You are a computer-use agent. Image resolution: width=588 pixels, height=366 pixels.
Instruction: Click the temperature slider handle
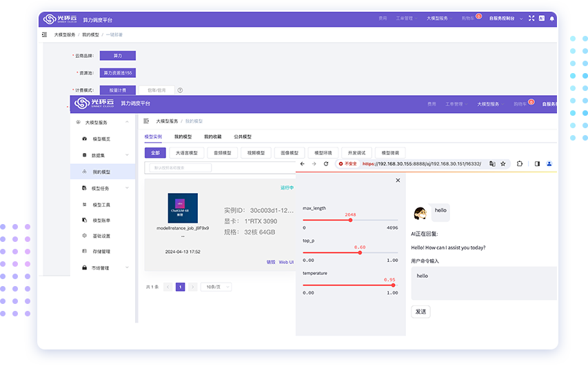pos(394,285)
